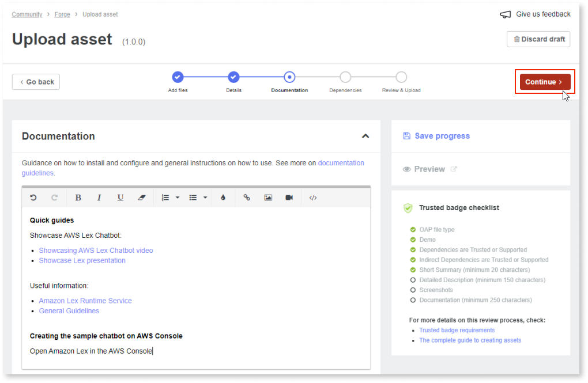This screenshot has width=588, height=383.
Task: Click Save progress
Action: tap(442, 136)
